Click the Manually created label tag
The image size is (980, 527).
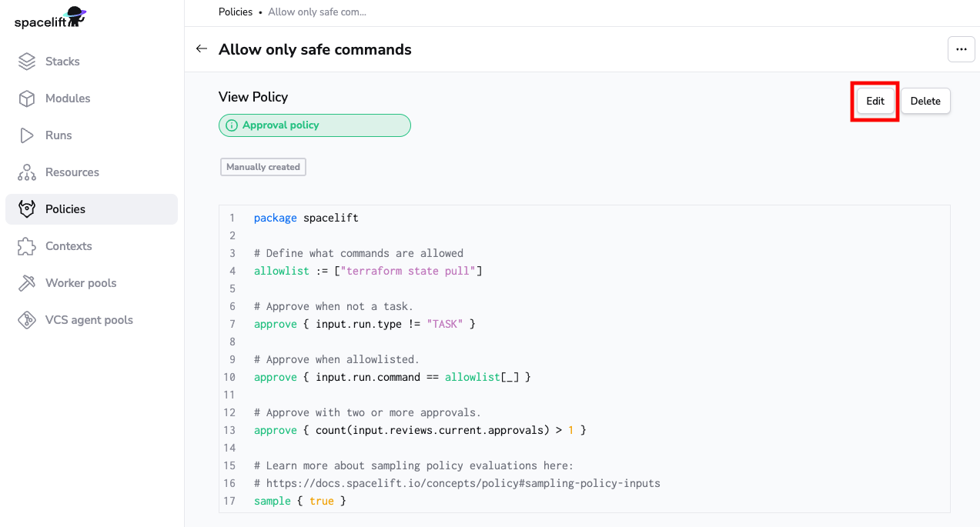263,167
